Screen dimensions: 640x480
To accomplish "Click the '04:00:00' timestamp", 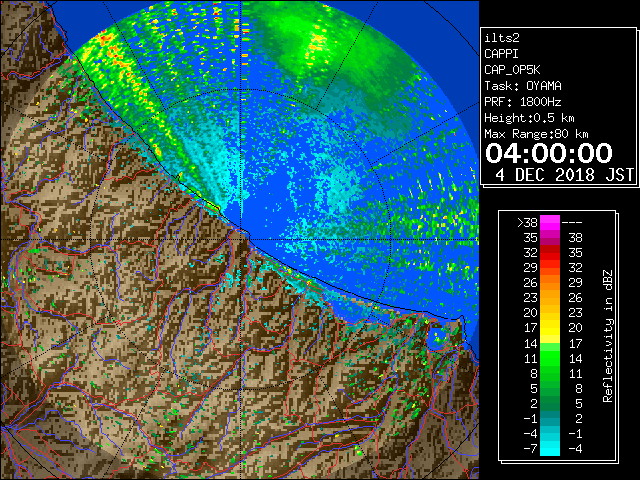I will [x=549, y=153].
